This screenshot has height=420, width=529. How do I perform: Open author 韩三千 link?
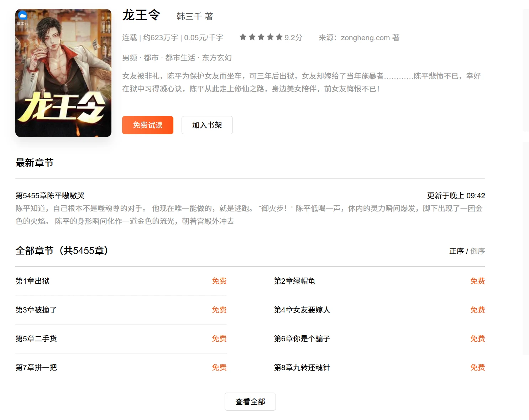click(x=189, y=16)
